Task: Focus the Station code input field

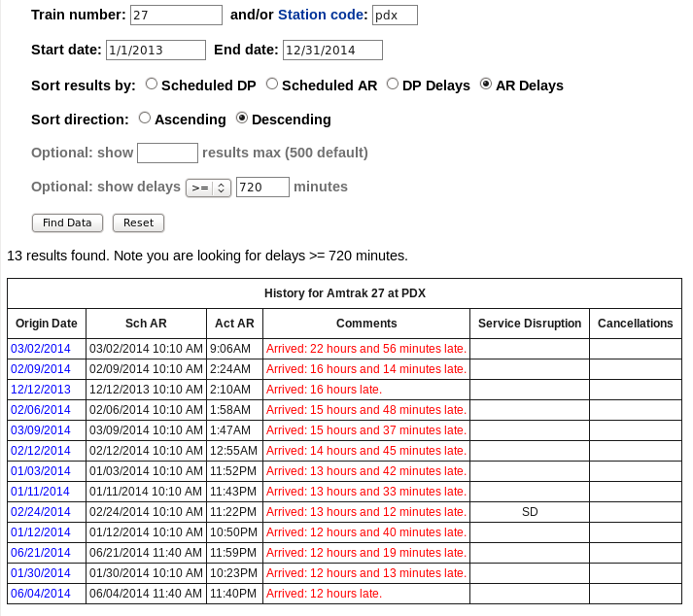Action: (x=395, y=15)
